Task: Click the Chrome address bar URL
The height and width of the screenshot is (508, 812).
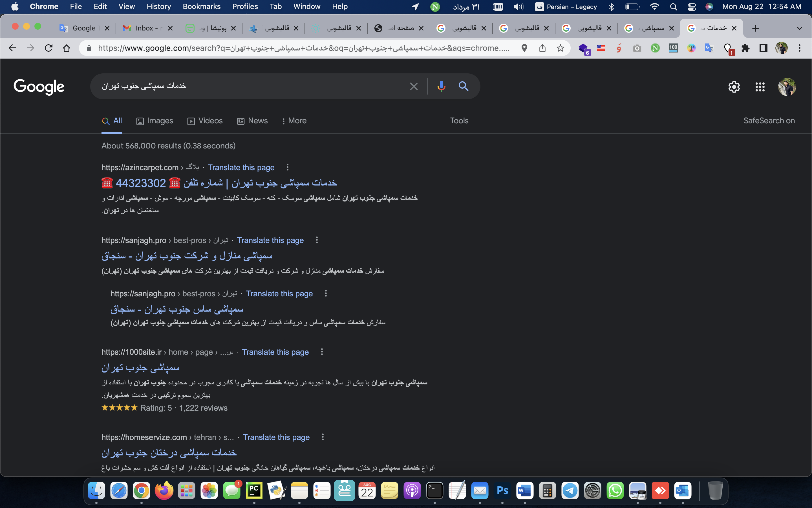Action: point(304,48)
